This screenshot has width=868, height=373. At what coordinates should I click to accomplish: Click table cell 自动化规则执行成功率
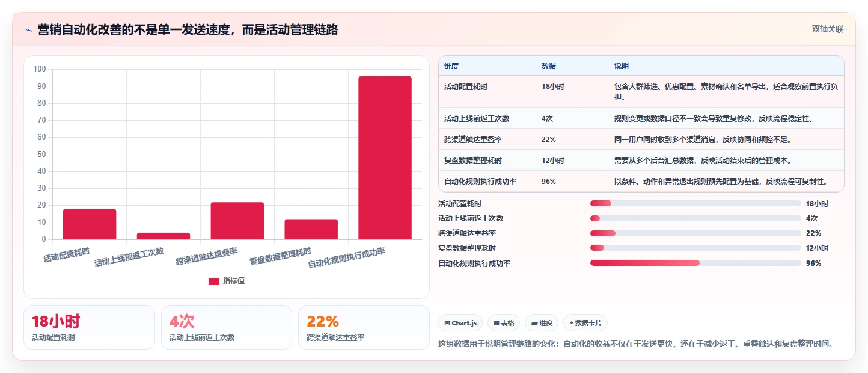pos(480,181)
